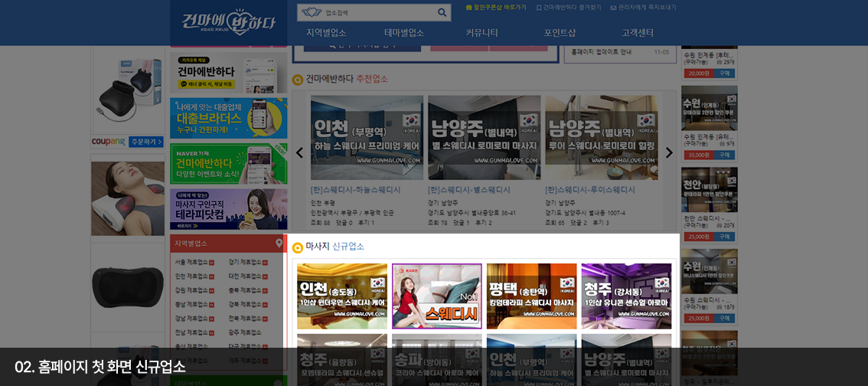Viewport: 868px width, 386px height.
Task: Click the orange icon beside 마사지 신규업소
Action: (x=297, y=247)
